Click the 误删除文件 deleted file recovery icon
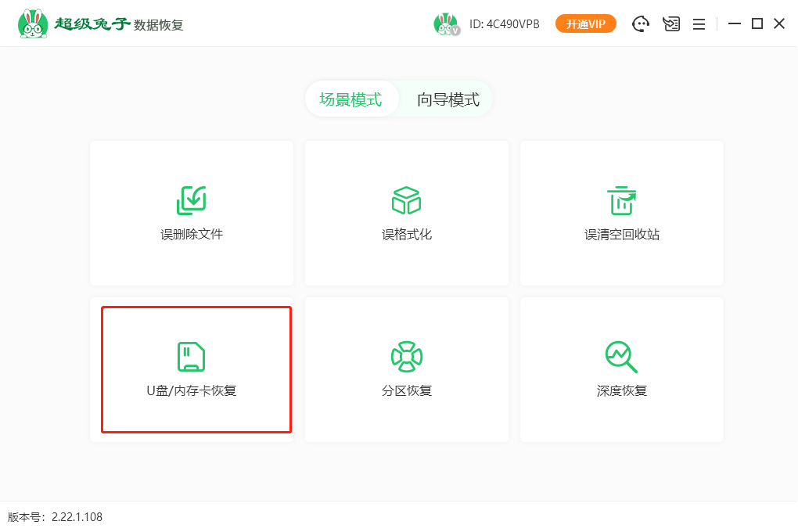Screen dimensions: 798x532 192,201
